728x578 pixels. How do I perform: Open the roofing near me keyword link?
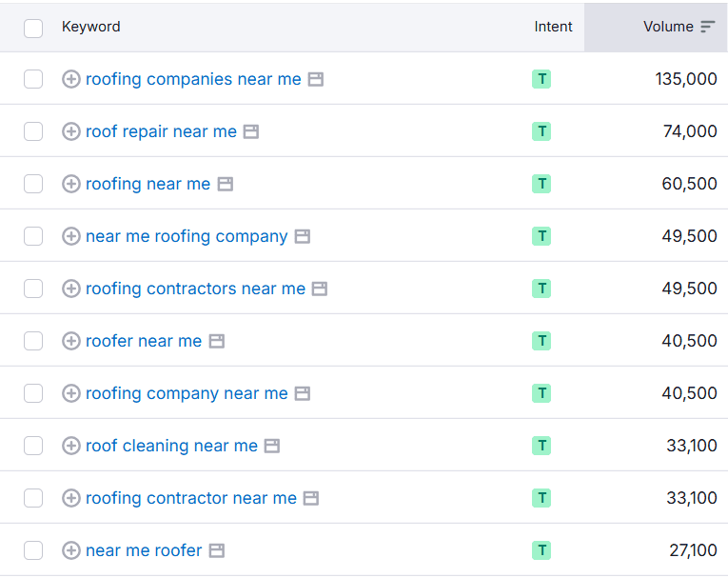pos(148,185)
